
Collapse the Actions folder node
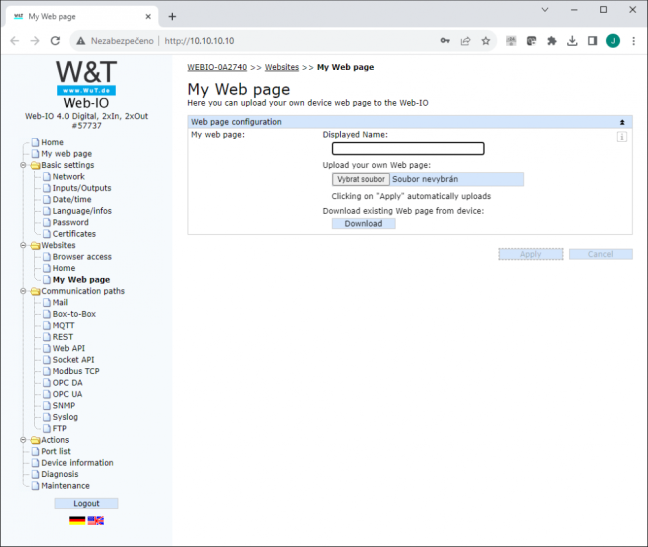[x=24, y=440]
